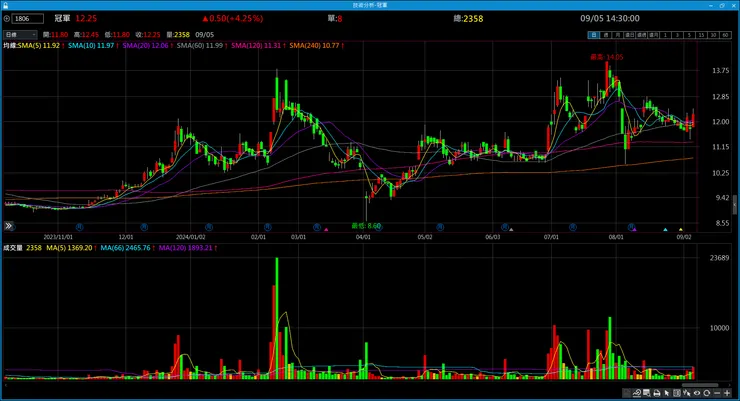This screenshot has width=740, height=401.
Task: Select the 1-minute period button
Action: click(x=665, y=35)
